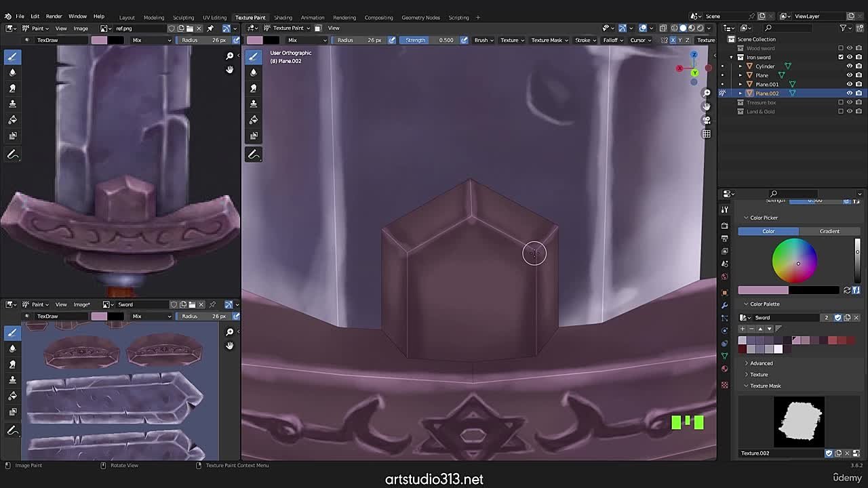The height and width of the screenshot is (488, 868).
Task: Open Object Data green triangle tab
Action: click(x=725, y=356)
